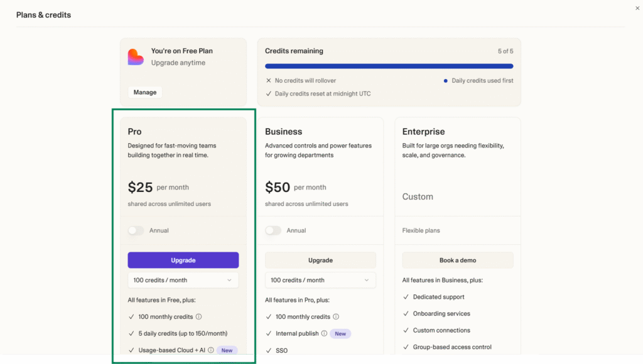Open the Pro plan credits per month dropdown
This screenshot has height=364, width=643.
pyautogui.click(x=183, y=280)
